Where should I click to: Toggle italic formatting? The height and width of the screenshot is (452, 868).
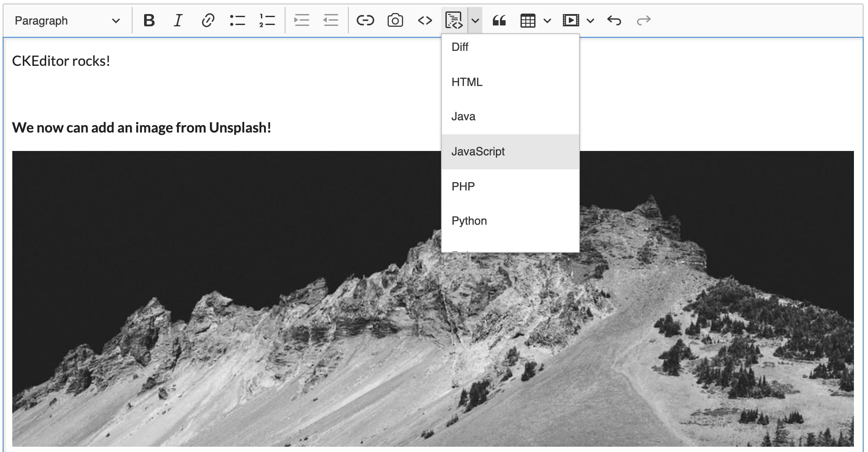click(178, 21)
